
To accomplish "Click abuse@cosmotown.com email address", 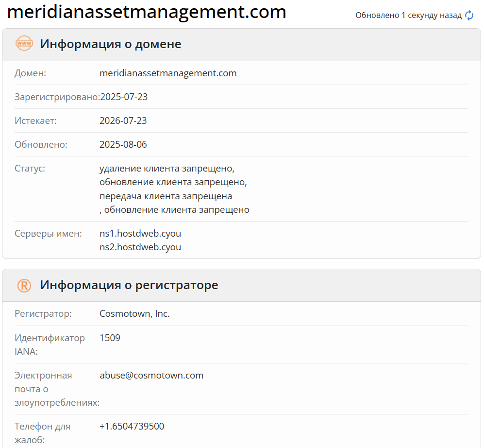I will coord(151,376).
